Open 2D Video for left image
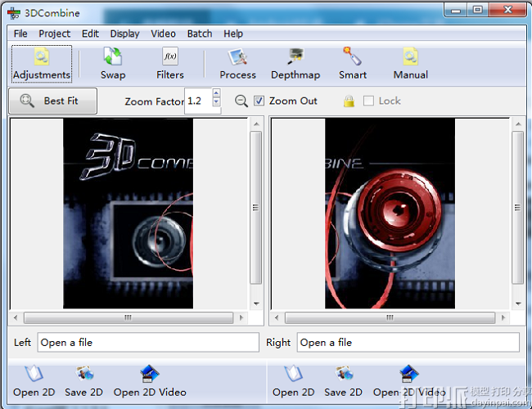Image resolution: width=532 pixels, height=409 pixels. click(x=150, y=381)
